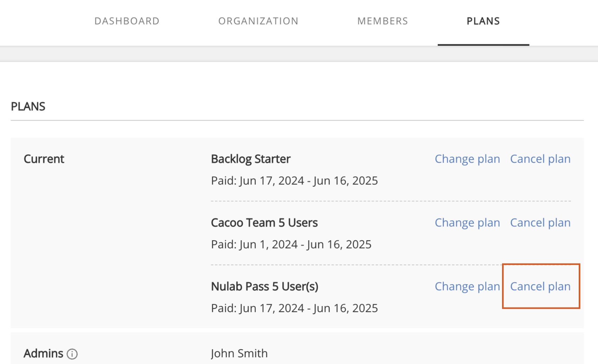Change plan for Nulab Pass 5 User(s)

click(467, 286)
